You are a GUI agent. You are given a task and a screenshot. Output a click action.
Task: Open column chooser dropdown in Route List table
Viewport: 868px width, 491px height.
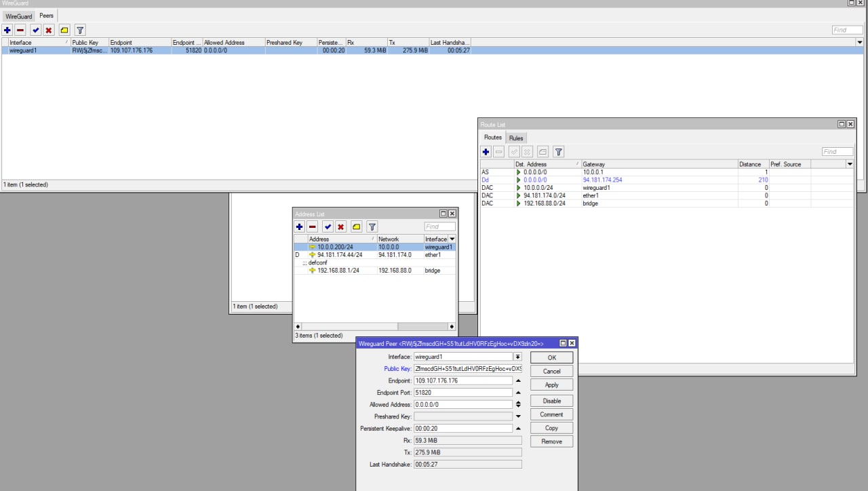click(850, 164)
